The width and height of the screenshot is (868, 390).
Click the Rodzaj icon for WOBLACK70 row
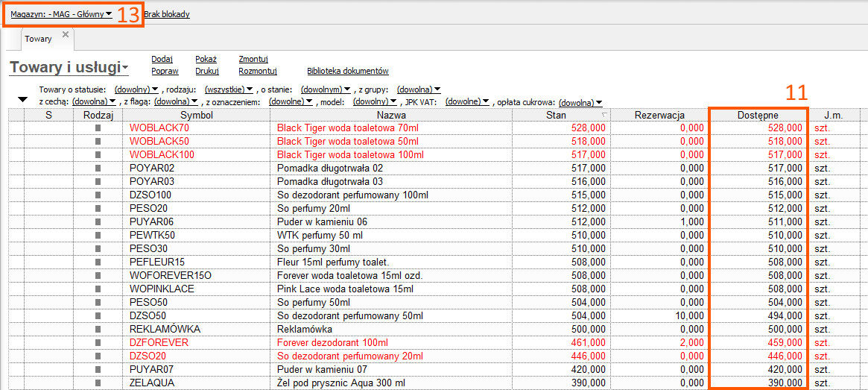[x=98, y=128]
